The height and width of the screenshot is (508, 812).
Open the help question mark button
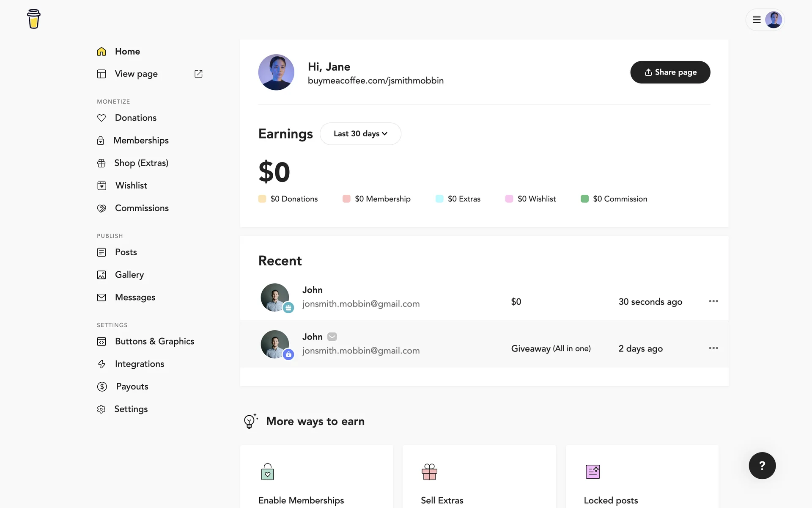coord(762,466)
